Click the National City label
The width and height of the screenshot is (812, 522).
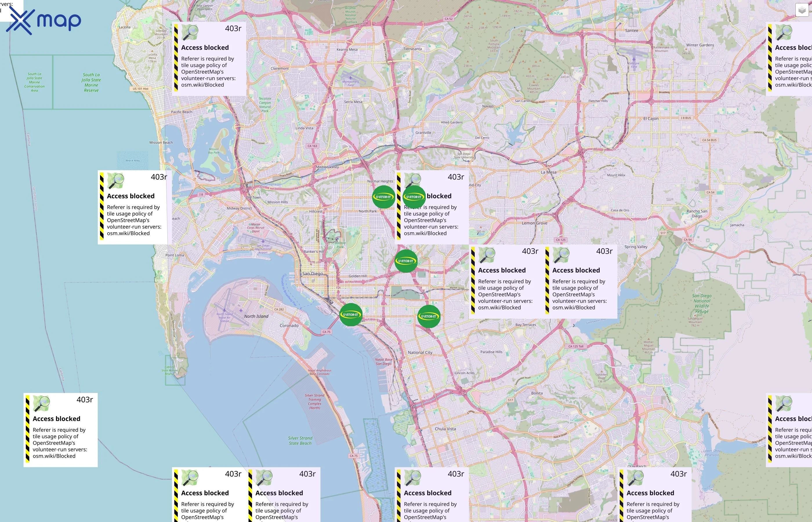coord(420,353)
